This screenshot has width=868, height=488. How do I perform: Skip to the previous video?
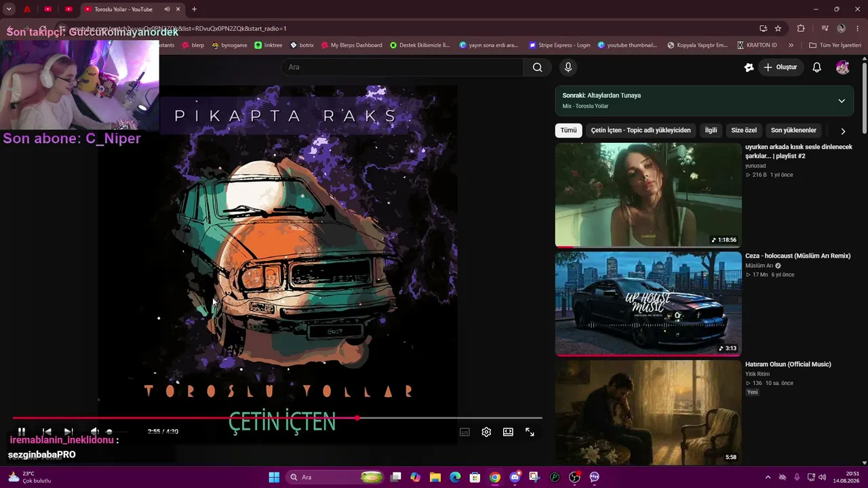pyautogui.click(x=47, y=432)
